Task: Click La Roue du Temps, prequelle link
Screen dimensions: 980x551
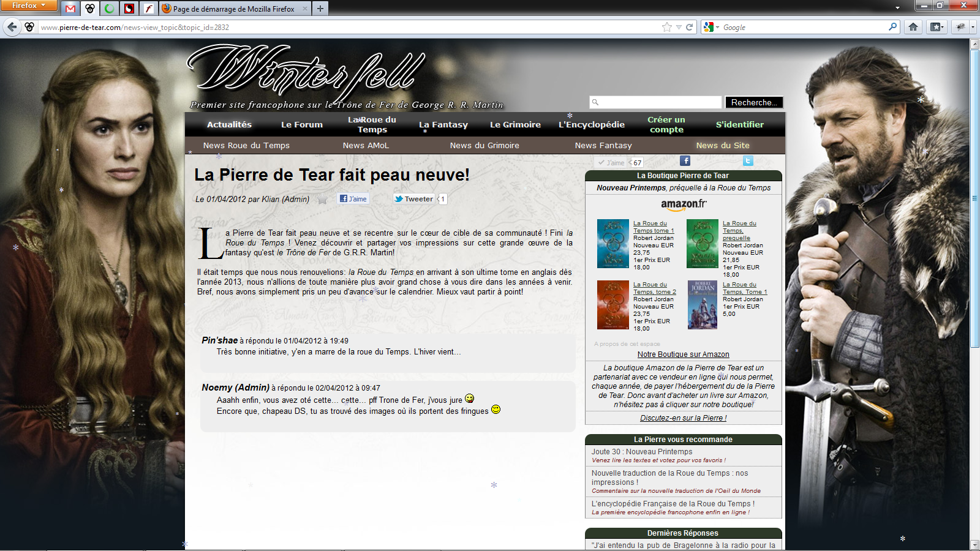Action: pos(739,231)
